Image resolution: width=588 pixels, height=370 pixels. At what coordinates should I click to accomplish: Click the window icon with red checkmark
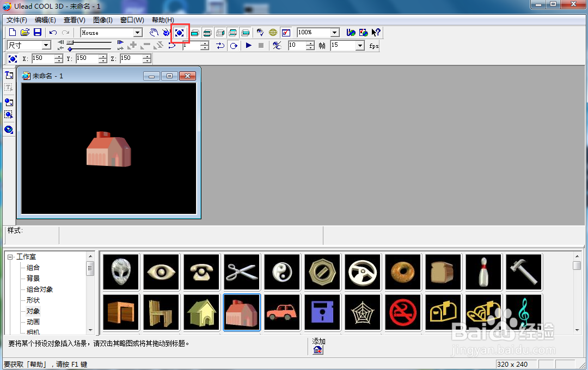pos(286,33)
